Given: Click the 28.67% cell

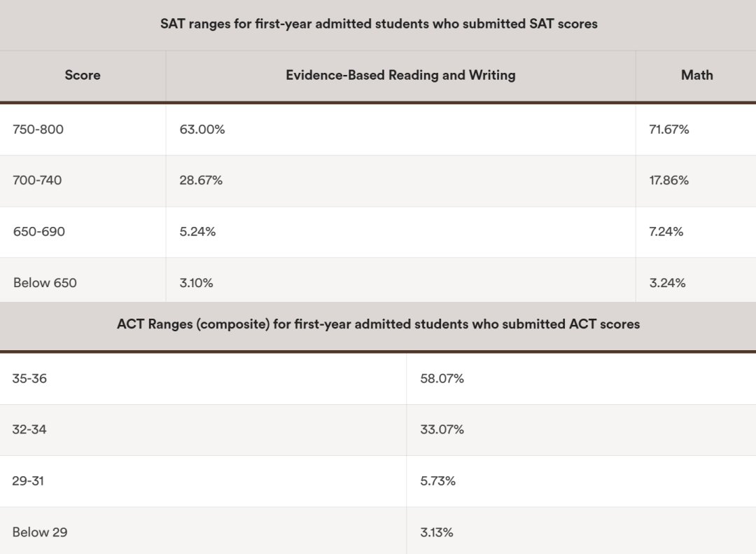Looking at the screenshot, I should tap(201, 181).
